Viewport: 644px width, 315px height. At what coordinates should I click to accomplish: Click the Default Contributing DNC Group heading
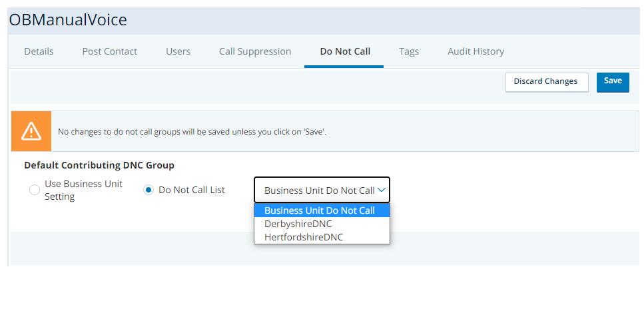99,165
